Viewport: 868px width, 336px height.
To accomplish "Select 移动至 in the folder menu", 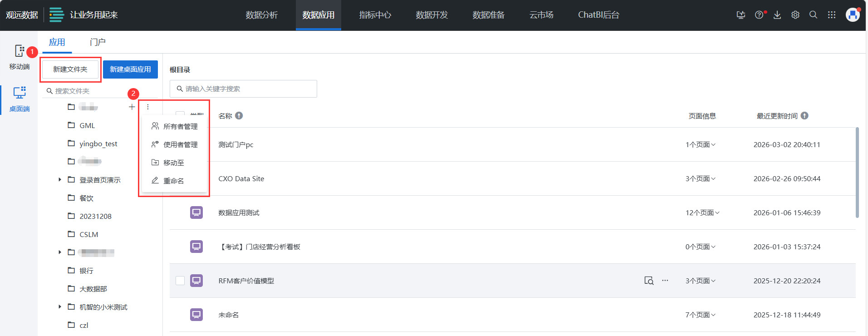I will 173,163.
